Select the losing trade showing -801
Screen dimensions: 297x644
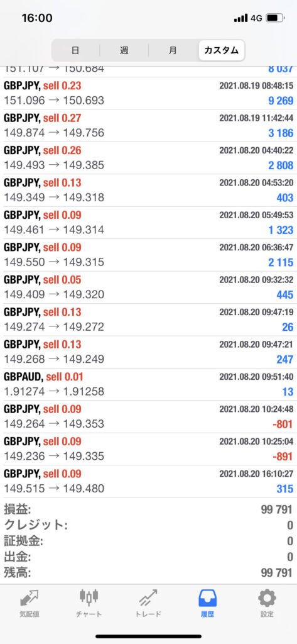(148, 416)
